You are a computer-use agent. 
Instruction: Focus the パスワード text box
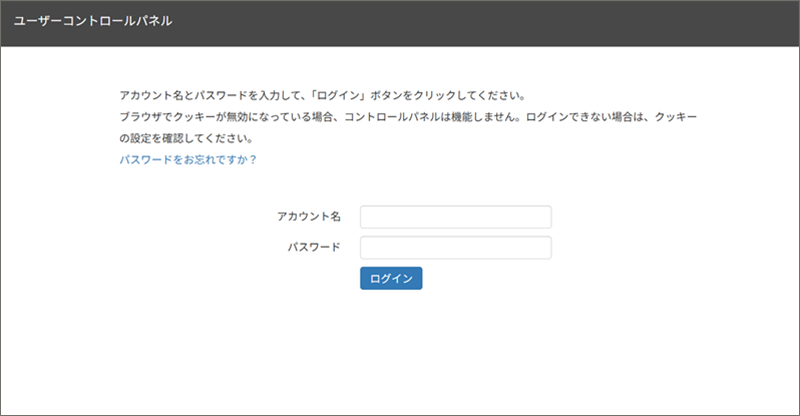pyautogui.click(x=455, y=248)
